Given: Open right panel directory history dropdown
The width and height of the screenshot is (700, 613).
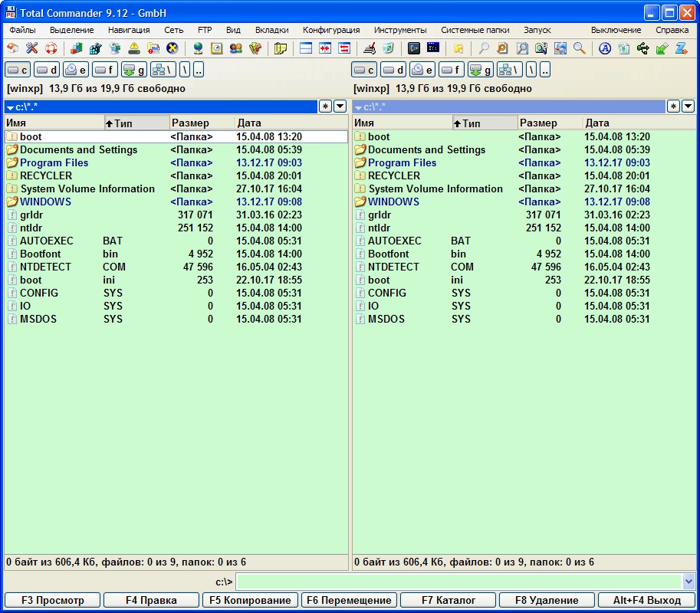Looking at the screenshot, I should click(688, 107).
